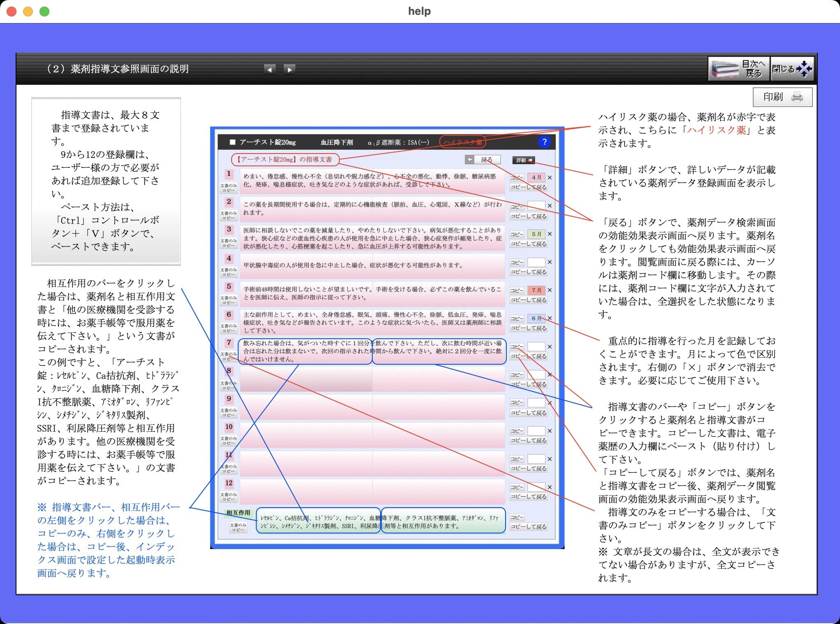Click the backward navigation arrow
Screen dimensions: 840x624
point(270,69)
